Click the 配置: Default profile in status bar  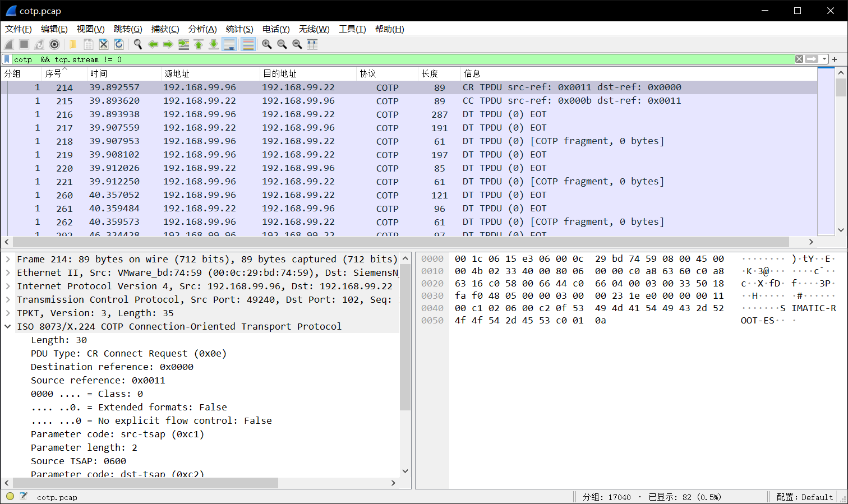805,497
